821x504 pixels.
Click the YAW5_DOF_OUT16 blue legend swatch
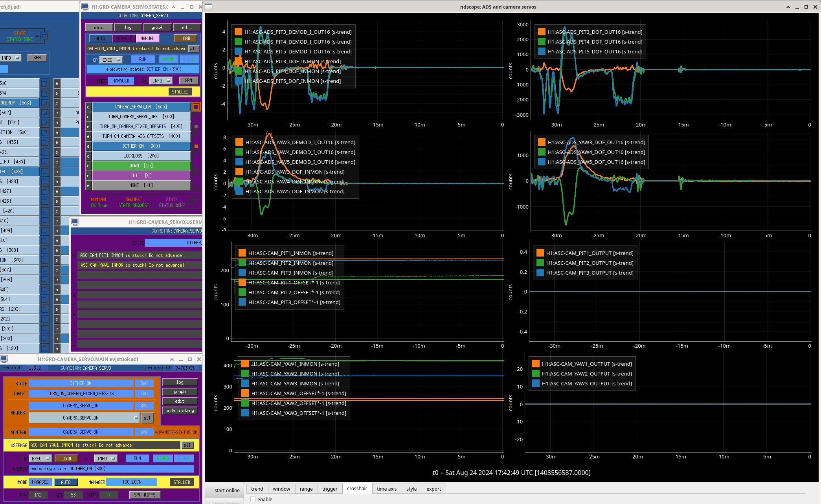point(542,162)
